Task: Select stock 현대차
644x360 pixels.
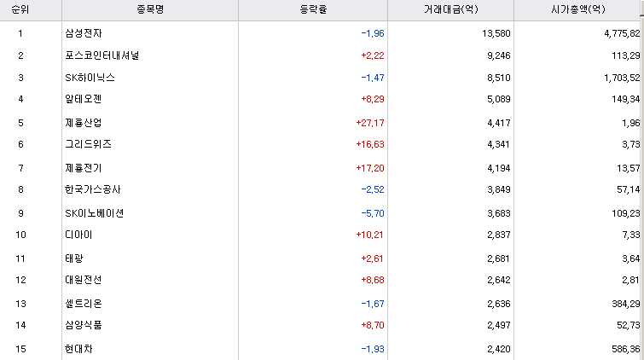Action: coord(78,349)
